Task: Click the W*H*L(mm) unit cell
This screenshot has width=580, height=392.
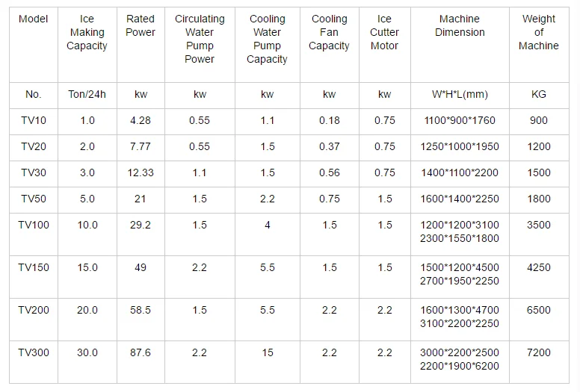Action: tap(460, 95)
